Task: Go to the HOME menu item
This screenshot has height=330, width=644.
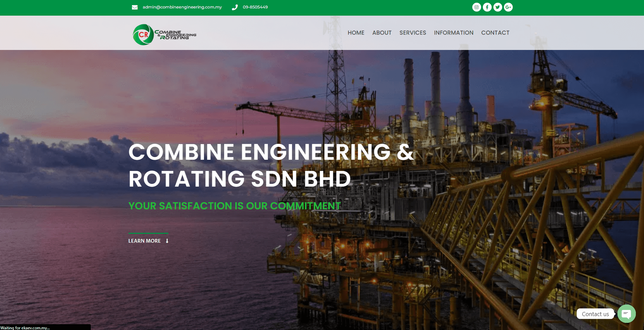Action: (x=356, y=33)
